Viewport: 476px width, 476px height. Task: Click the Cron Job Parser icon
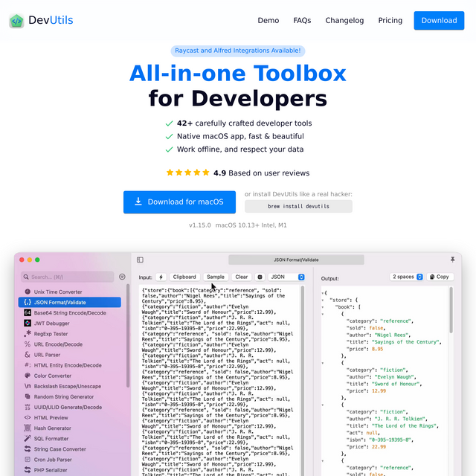click(x=28, y=460)
